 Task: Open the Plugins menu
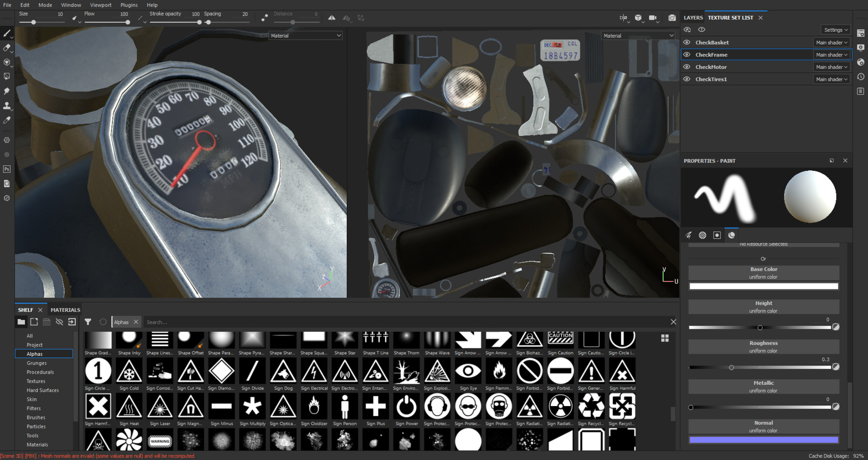pos(129,5)
